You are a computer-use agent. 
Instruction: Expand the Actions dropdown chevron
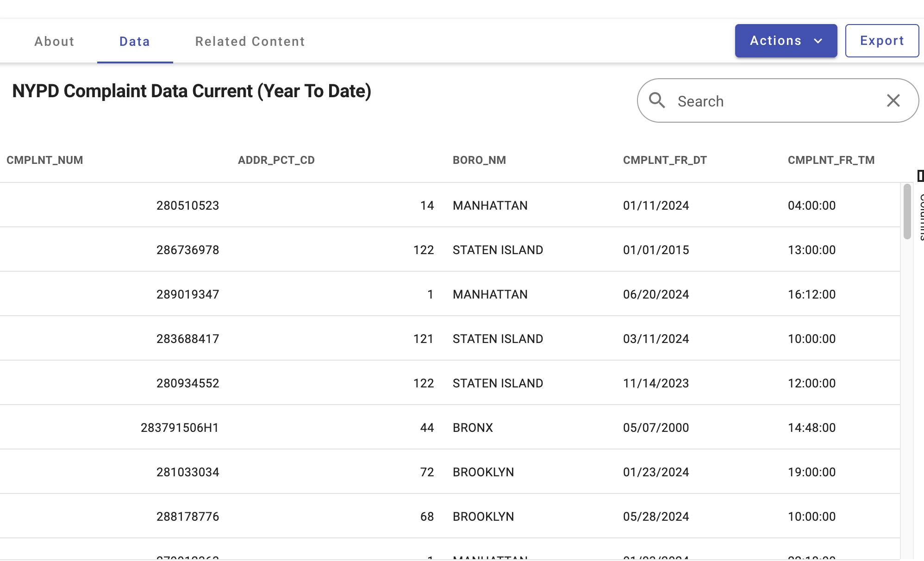point(818,41)
